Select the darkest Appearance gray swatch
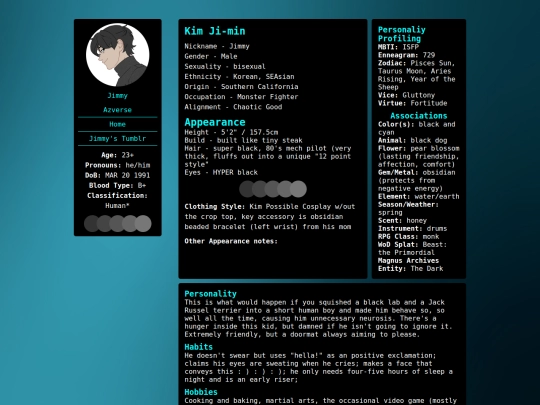Image resolution: width=540 pixels, height=405 pixels. (x=247, y=189)
